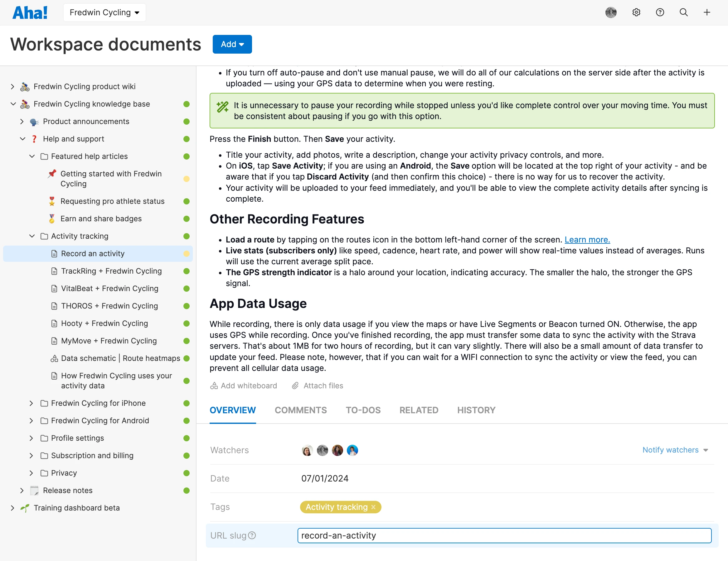This screenshot has width=728, height=561.
Task: Collapse the Activity tracking folder
Action: point(32,236)
